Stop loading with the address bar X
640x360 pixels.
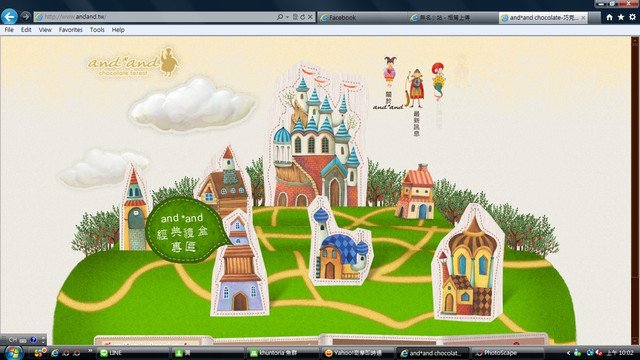tap(310, 17)
